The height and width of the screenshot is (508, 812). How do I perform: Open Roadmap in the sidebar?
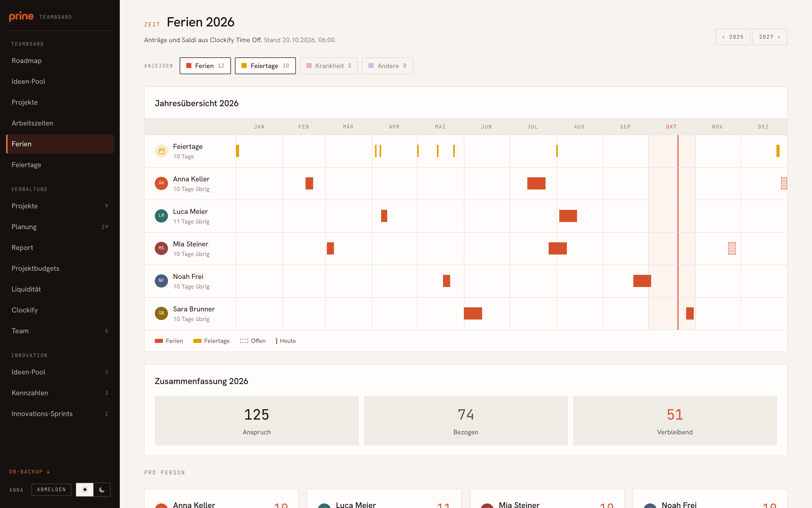[x=60, y=61]
